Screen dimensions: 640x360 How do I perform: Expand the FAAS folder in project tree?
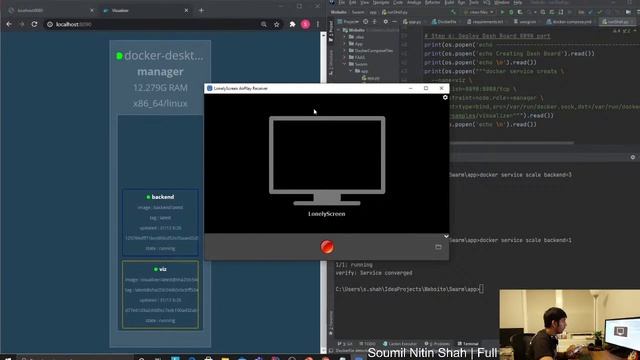click(x=345, y=58)
